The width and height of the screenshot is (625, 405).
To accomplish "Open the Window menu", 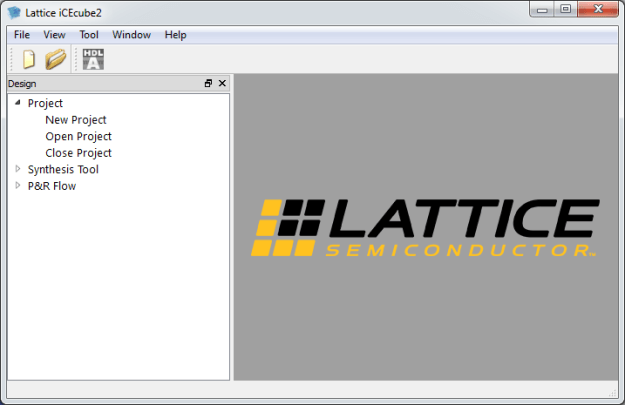I will [x=131, y=35].
